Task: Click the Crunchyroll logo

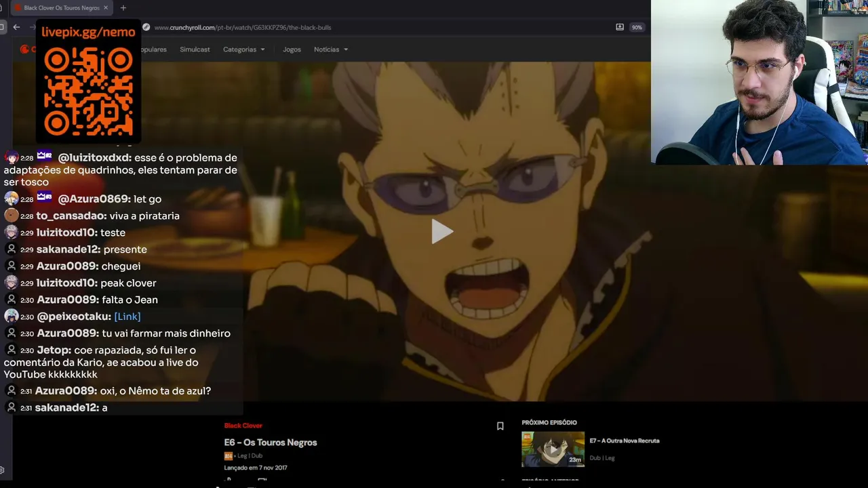Action: coord(24,49)
